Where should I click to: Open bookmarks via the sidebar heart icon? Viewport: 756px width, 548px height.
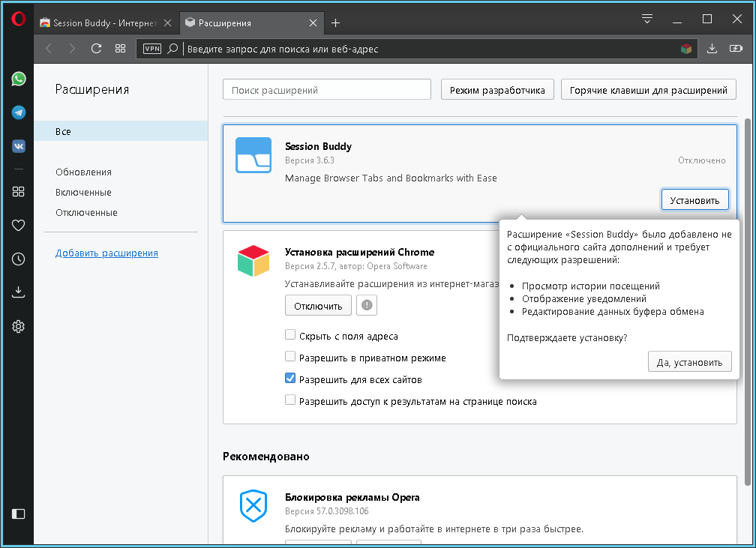(19, 225)
